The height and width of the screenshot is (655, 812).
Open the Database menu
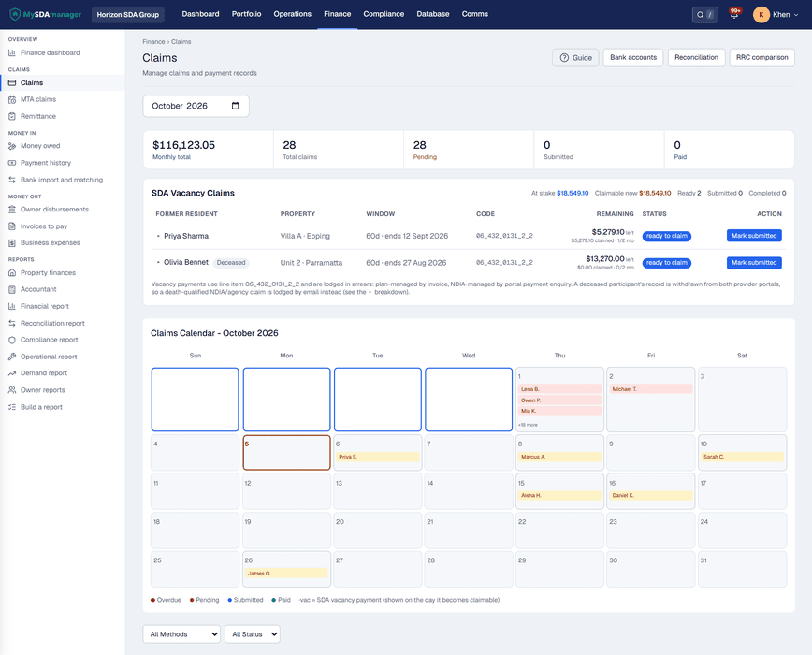pos(433,14)
